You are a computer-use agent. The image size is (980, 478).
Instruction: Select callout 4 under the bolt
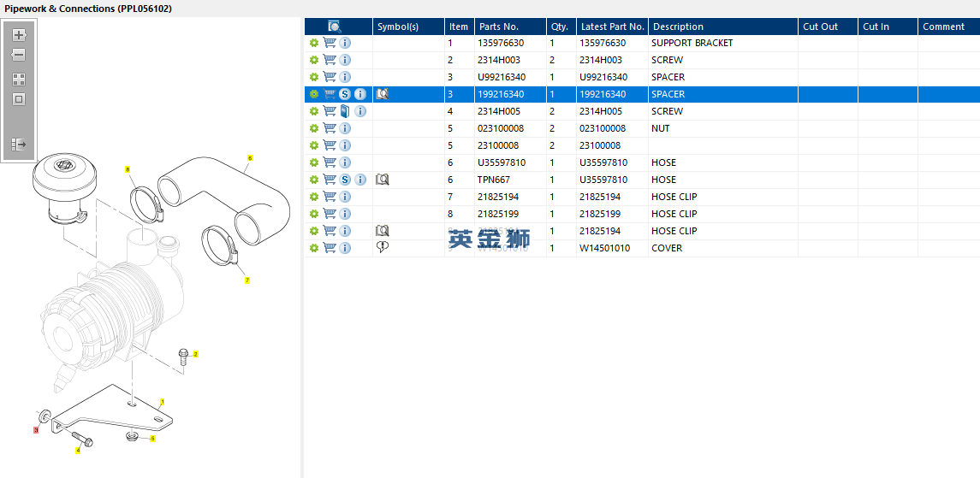78,450
